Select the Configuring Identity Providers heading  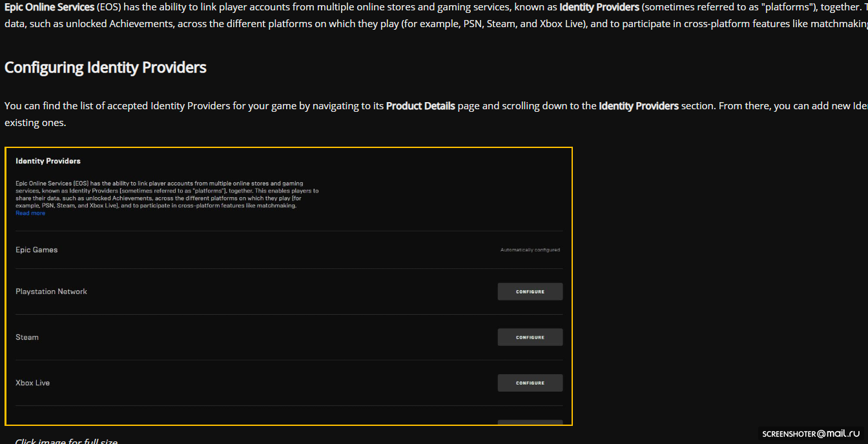coord(105,67)
